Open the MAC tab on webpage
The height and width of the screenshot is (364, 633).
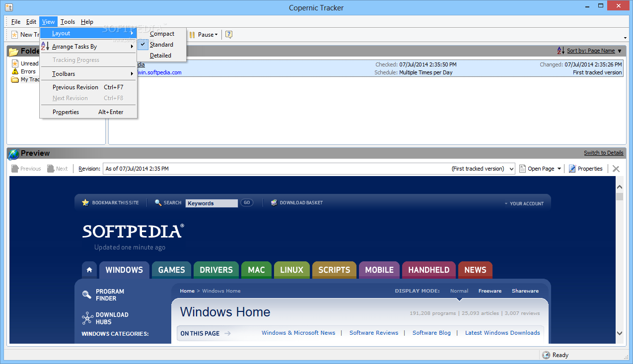click(x=256, y=270)
